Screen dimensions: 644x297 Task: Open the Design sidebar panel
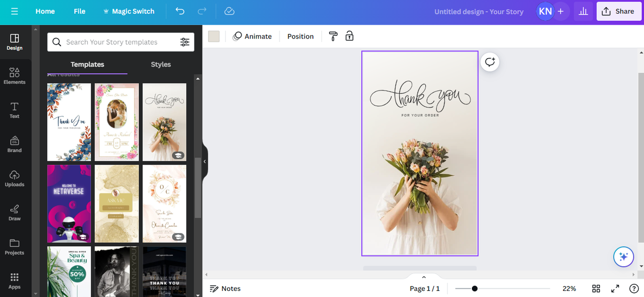14,42
